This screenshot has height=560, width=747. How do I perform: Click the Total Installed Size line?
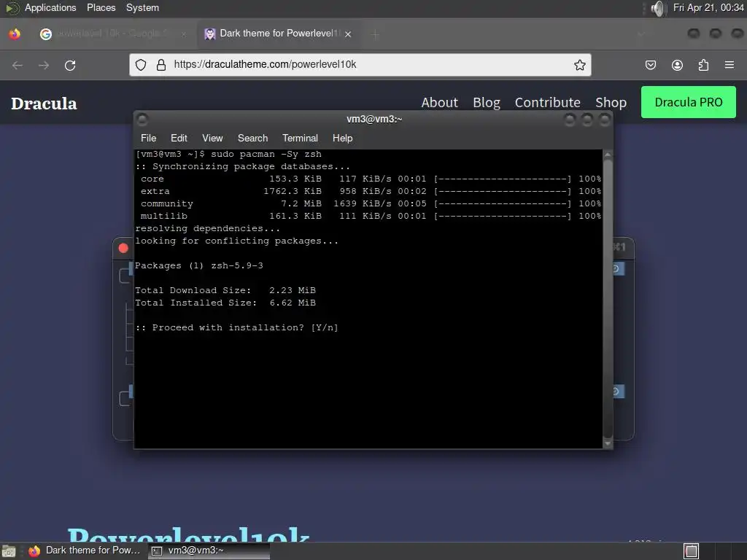click(x=225, y=303)
